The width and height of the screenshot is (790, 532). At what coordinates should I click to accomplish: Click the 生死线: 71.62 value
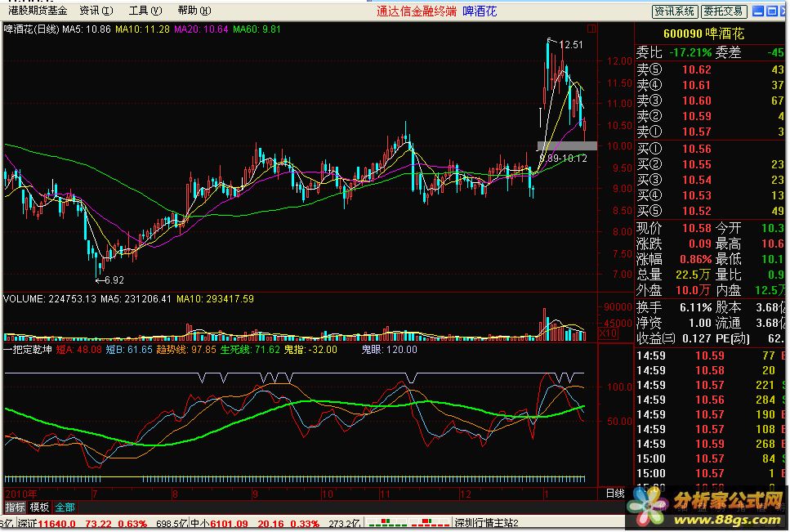click(x=250, y=350)
